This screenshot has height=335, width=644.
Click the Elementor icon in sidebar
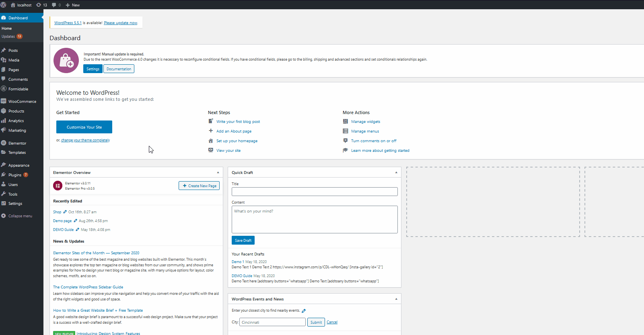[4, 143]
